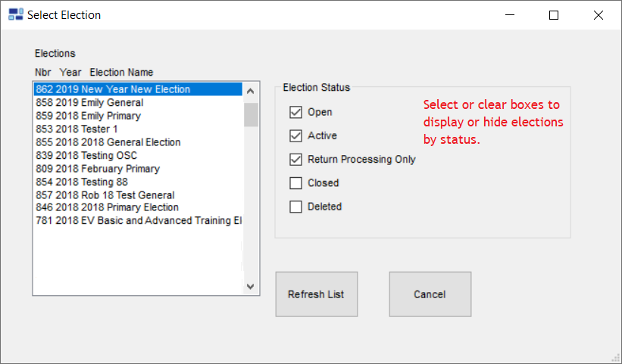
Task: Maximize the Select Election window
Action: pyautogui.click(x=554, y=15)
